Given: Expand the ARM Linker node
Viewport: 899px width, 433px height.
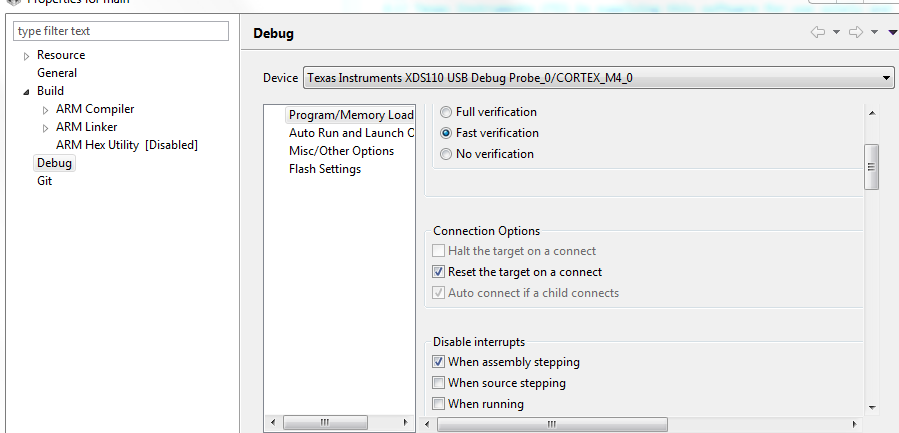Looking at the screenshot, I should tap(46, 128).
